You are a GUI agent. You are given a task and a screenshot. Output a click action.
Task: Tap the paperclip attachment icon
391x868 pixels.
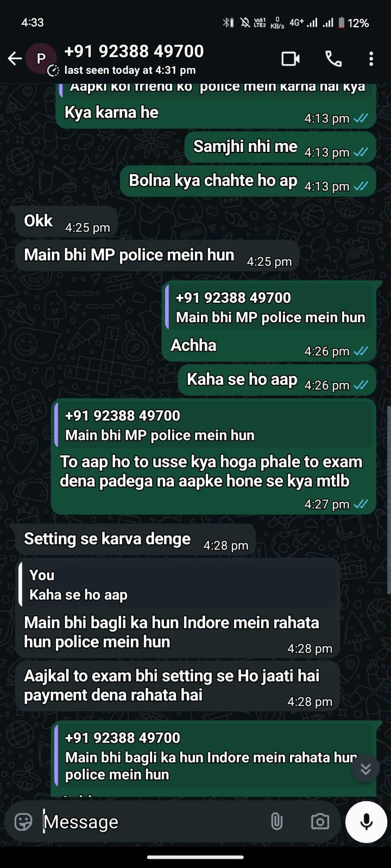point(276,822)
